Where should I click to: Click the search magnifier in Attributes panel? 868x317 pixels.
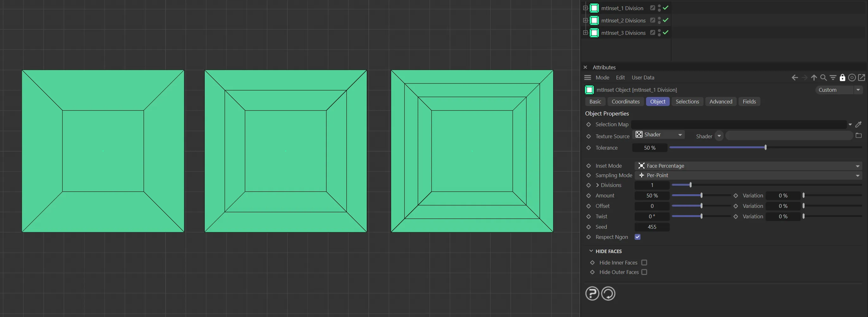click(x=823, y=78)
